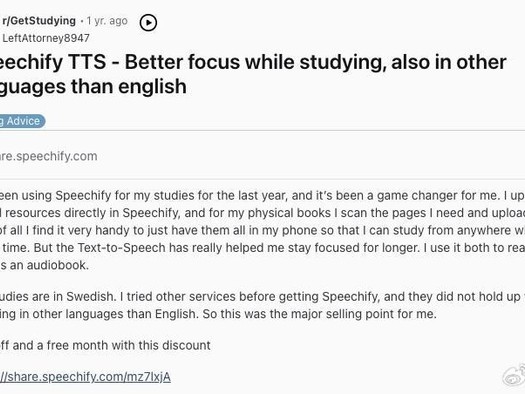525x394 pixels.
Task: Open the r/GetStudying subreddit link
Action: (39, 21)
